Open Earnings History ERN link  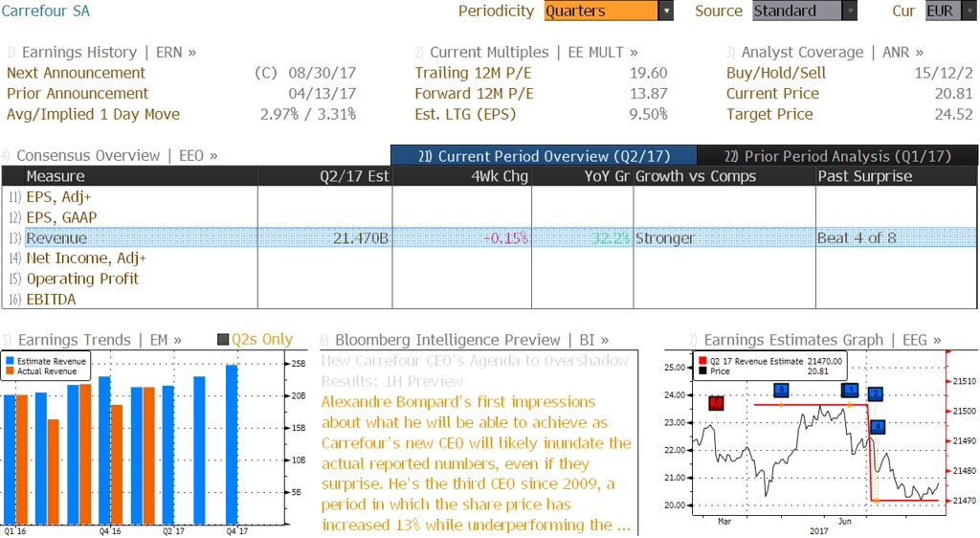pos(101,53)
